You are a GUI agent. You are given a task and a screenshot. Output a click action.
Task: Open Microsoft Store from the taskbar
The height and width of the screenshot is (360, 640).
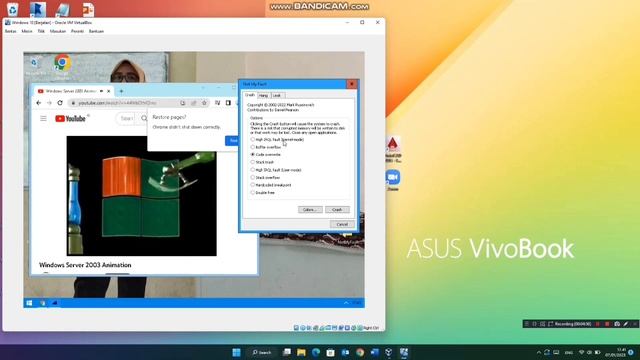pyautogui.click(x=331, y=352)
